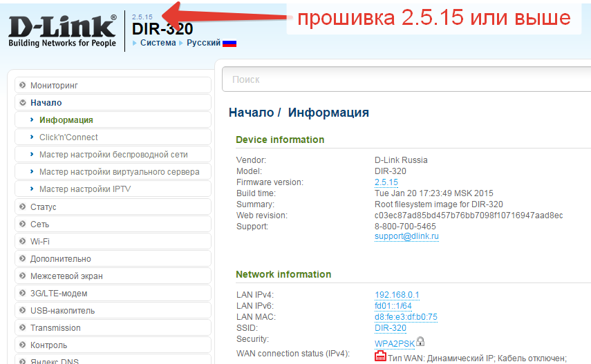Click the Russian flag icon
591x364 pixels.
[x=229, y=44]
